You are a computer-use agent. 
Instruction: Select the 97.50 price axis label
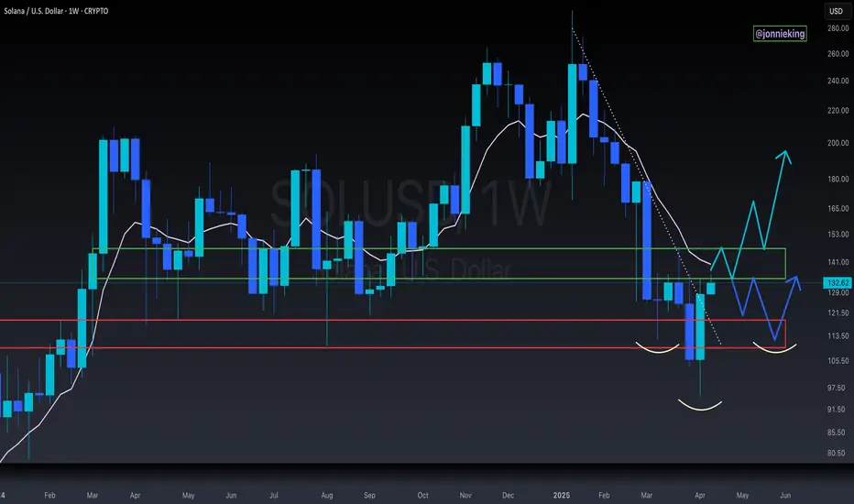click(838, 388)
